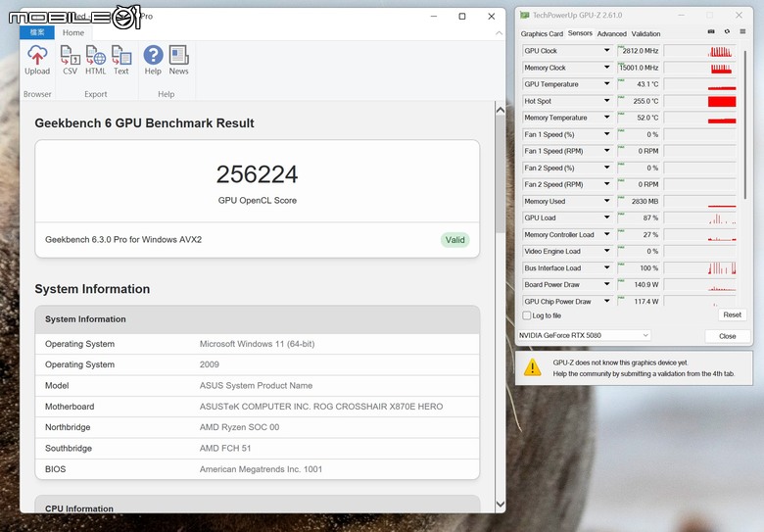Open the NVIDIA GeForce RTX 5080 device dropdown
This screenshot has width=764, height=532.
(x=584, y=335)
